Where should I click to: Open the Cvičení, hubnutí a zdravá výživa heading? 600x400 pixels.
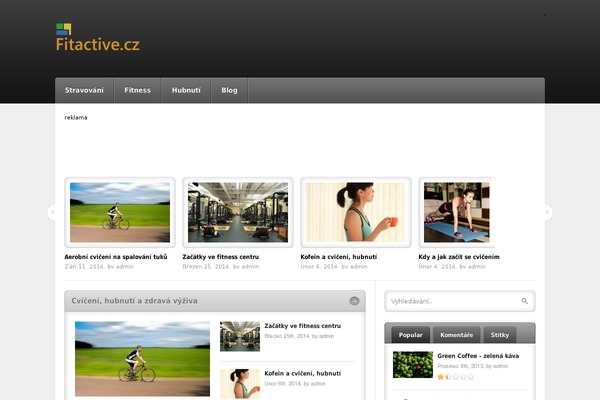click(x=134, y=301)
